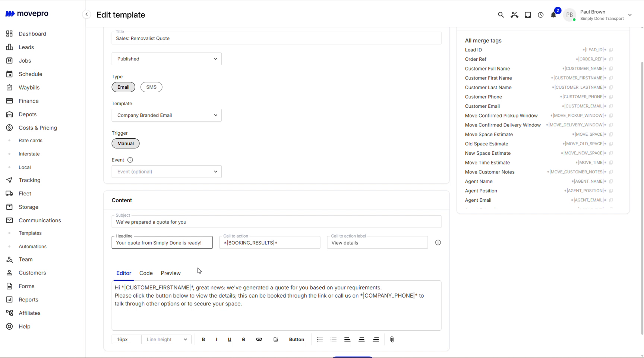Click the call to action info icon
644x358 pixels.
click(438, 243)
